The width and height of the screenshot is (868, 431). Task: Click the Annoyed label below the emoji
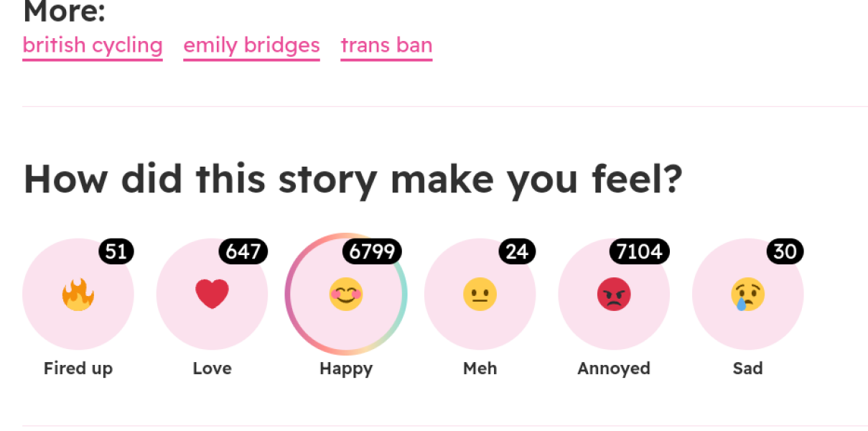point(614,368)
